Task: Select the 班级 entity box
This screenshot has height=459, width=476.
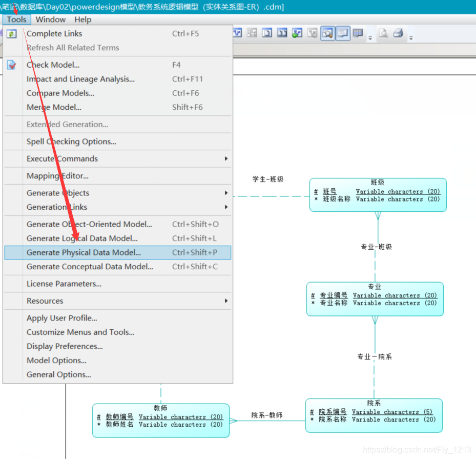Action: [378, 195]
